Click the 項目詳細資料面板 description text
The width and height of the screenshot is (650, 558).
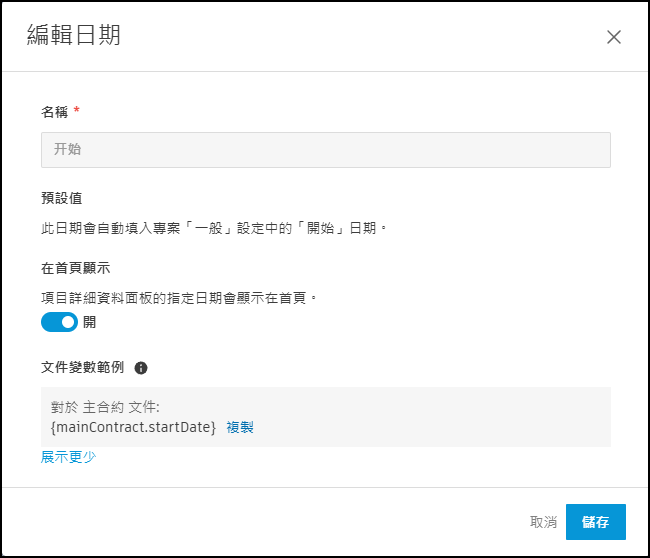pyautogui.click(x=178, y=297)
